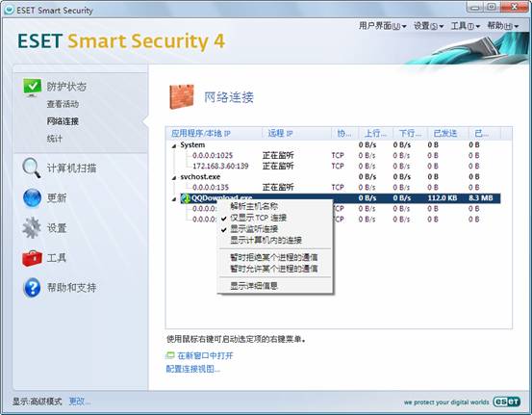Image resolution: width=532 pixels, height=415 pixels.
Task: Click the green checkmark protection status icon
Action: point(32,88)
